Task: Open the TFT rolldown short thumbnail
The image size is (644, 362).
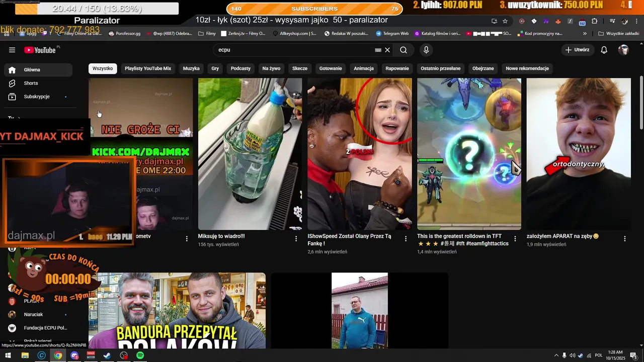Action: click(x=469, y=154)
